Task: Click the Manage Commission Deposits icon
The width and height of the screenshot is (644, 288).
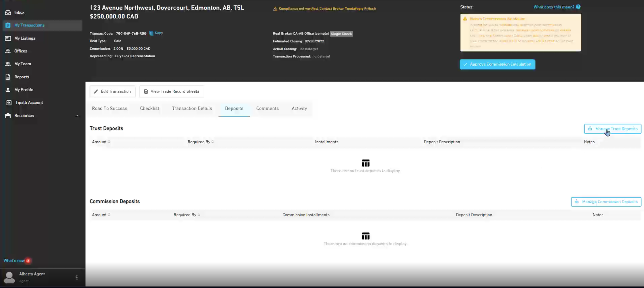Action: (x=577, y=202)
